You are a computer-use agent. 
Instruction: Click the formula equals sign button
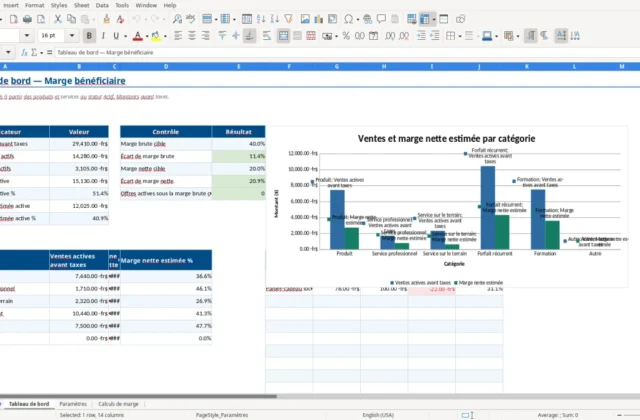[x=49, y=52]
